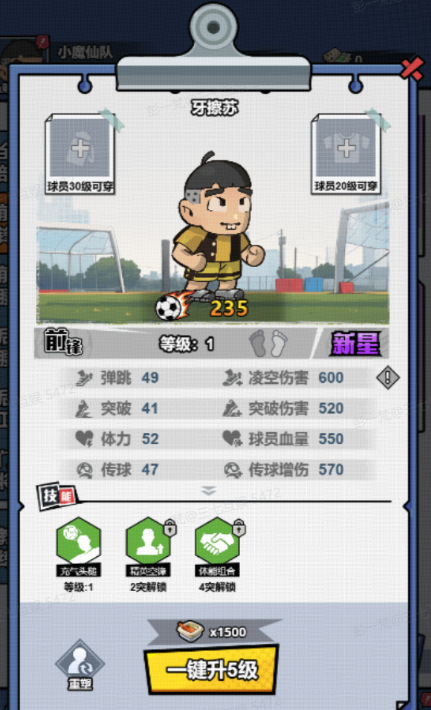Select the locked 精英空降 skill icon
The image size is (431, 710).
(148, 541)
